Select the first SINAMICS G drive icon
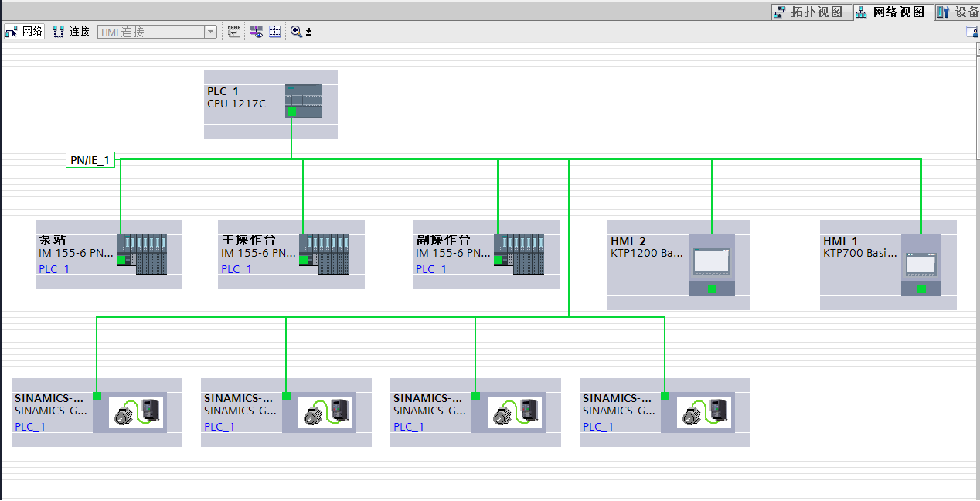The height and width of the screenshot is (501, 980). 136,412
